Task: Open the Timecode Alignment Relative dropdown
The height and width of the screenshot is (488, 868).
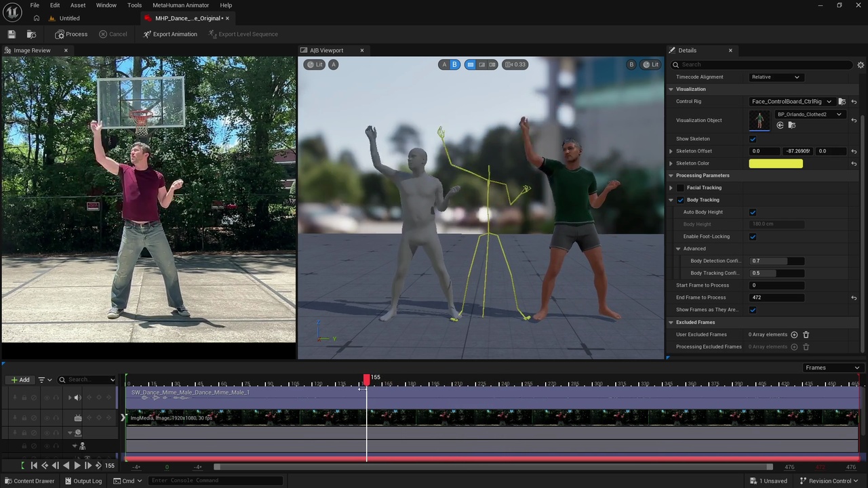Action: pos(776,77)
